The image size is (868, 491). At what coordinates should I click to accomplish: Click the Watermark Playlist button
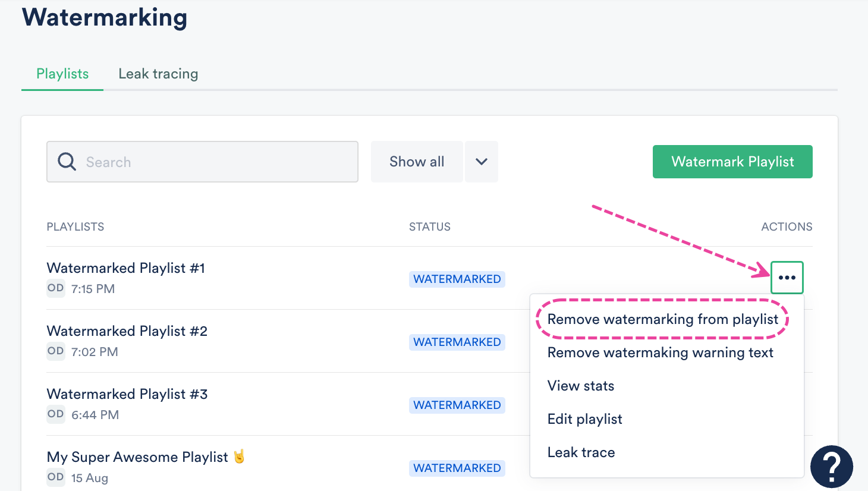coord(732,162)
